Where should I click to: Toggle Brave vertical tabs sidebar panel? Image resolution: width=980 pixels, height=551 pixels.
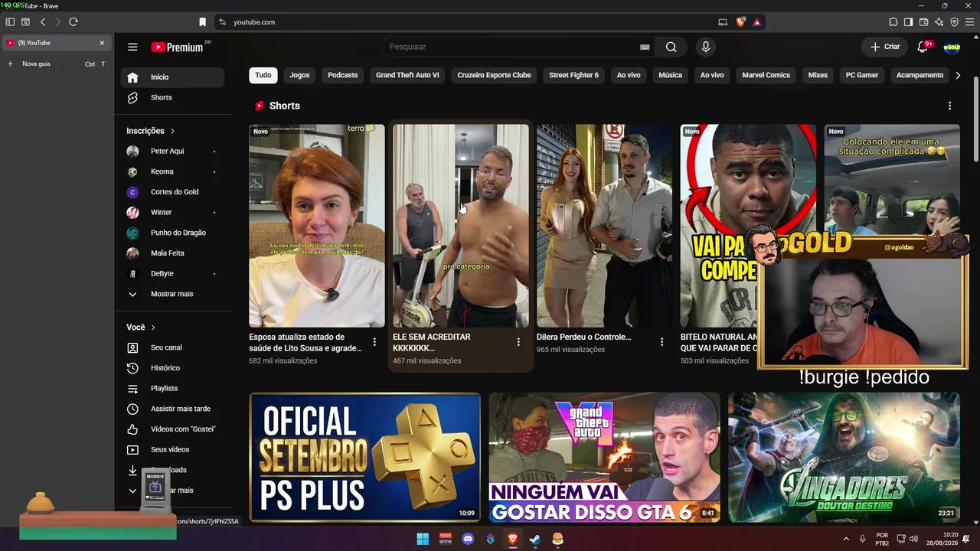point(10,22)
